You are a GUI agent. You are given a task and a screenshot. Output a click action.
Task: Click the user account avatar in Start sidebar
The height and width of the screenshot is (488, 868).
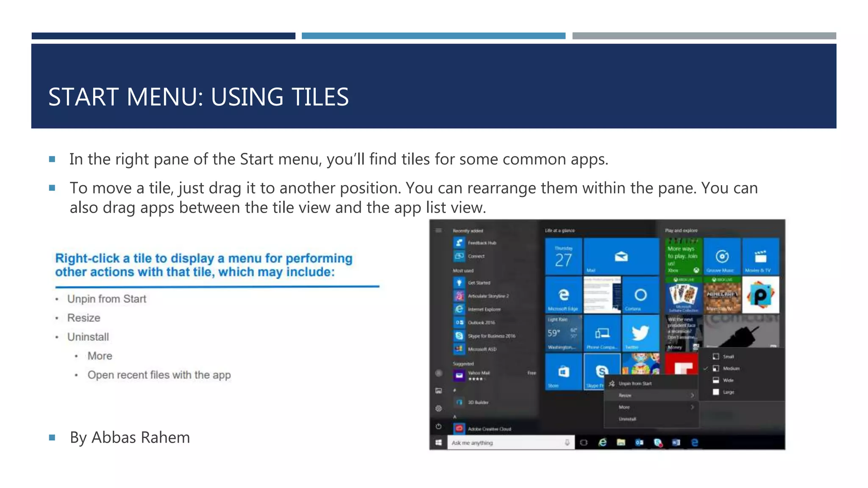click(439, 373)
